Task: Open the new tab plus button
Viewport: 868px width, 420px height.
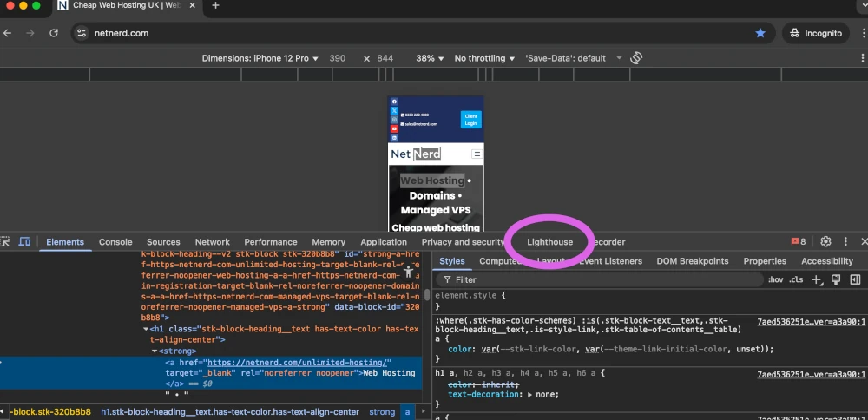Action: pyautogui.click(x=215, y=5)
